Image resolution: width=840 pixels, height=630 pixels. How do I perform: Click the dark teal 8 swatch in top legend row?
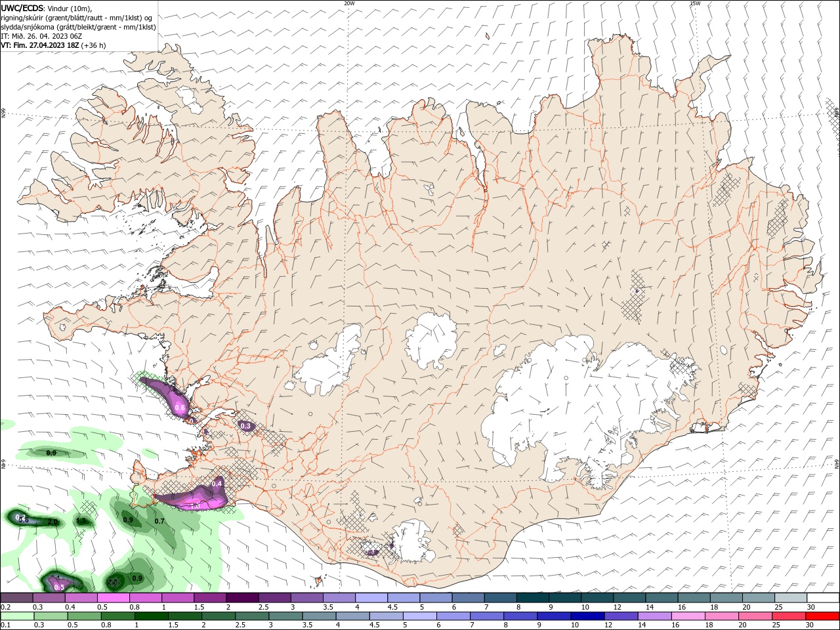pyautogui.click(x=532, y=598)
